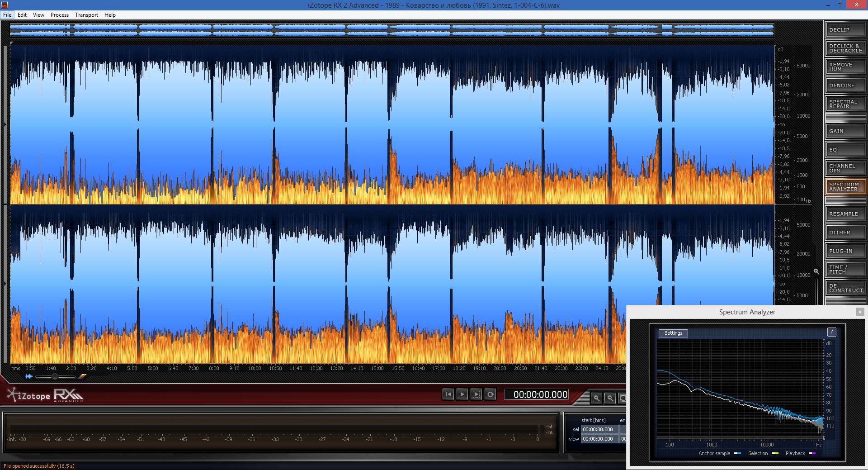
Task: Open the Deconstruct module
Action: click(845, 288)
